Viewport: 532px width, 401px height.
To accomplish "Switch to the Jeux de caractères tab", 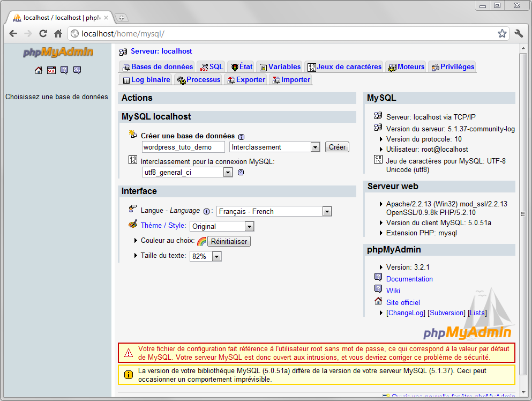I will pos(344,67).
